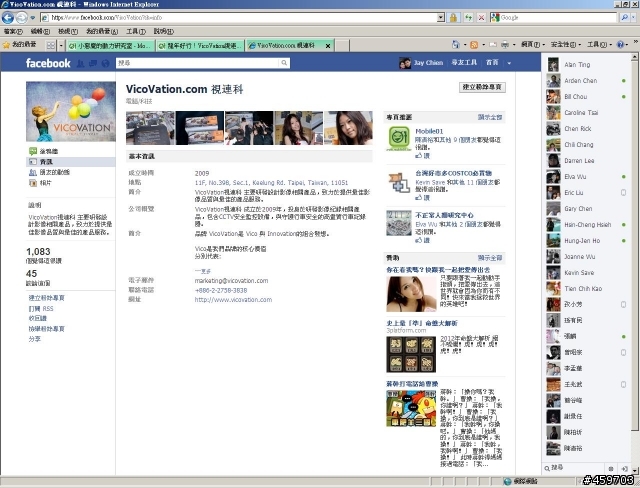The height and width of the screenshot is (488, 640).
Task: Click Facebook messages icon
Action: [93, 63]
